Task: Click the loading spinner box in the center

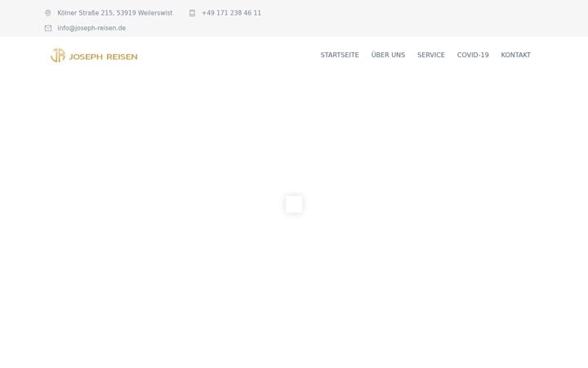Action: [294, 204]
